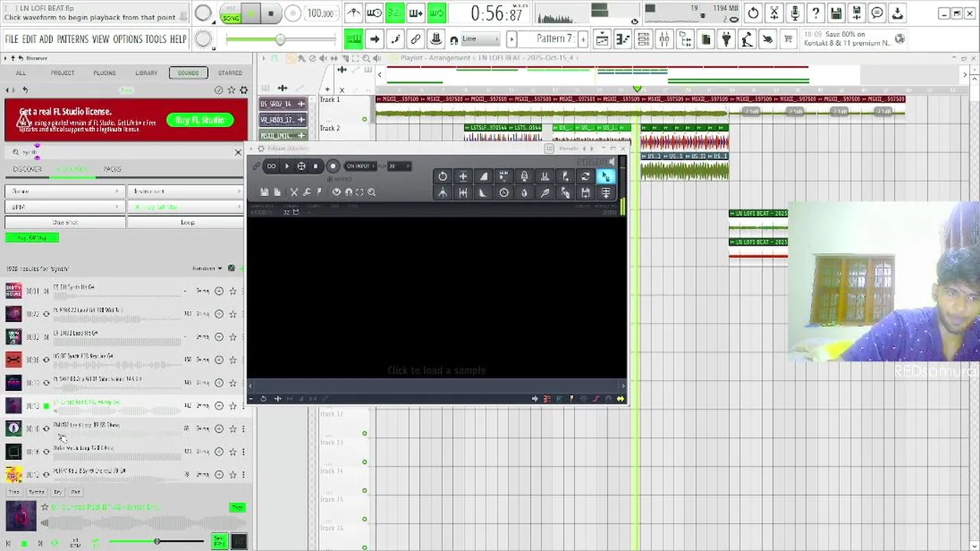Click the Buy FL Studio button
980x551 pixels.
(200, 120)
